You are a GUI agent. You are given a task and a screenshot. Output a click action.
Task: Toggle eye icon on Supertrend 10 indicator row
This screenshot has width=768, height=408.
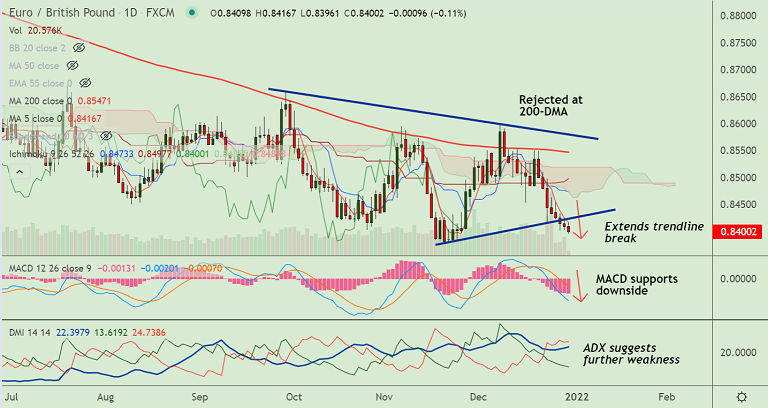click(x=106, y=136)
